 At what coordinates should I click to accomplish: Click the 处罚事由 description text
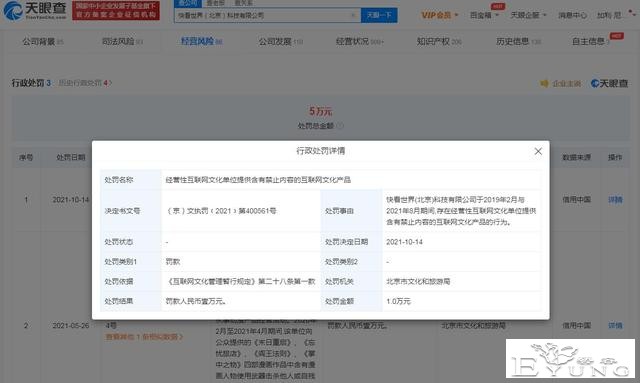461,211
